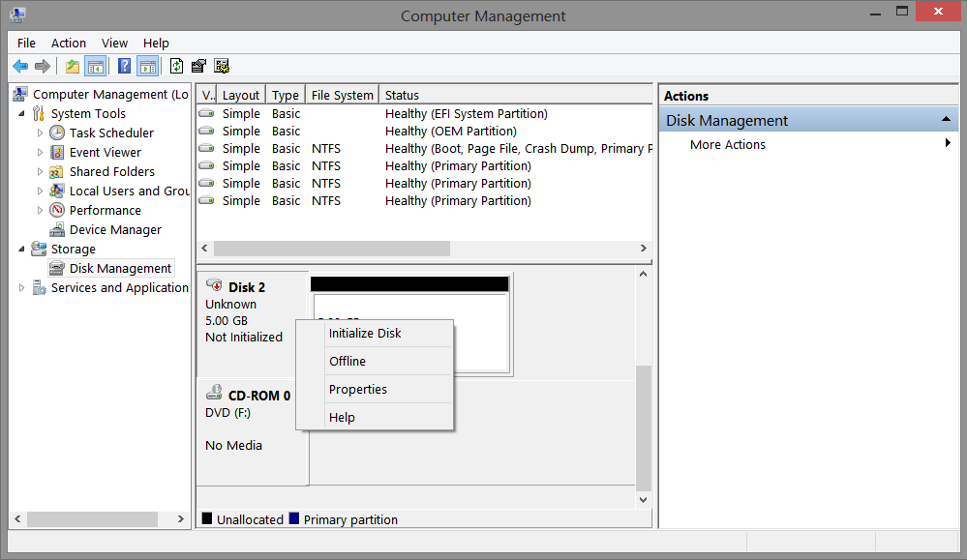967x560 pixels.
Task: Select Offline in the context menu
Action: pos(348,362)
